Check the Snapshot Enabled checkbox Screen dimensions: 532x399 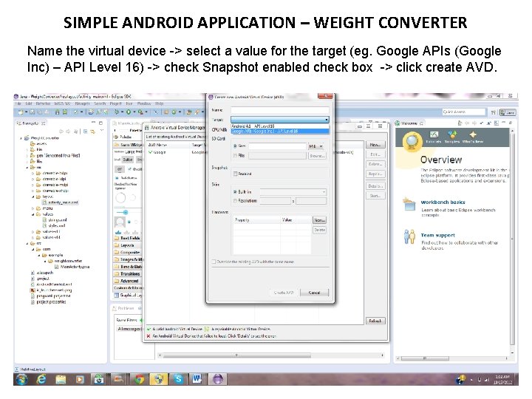coord(235,174)
